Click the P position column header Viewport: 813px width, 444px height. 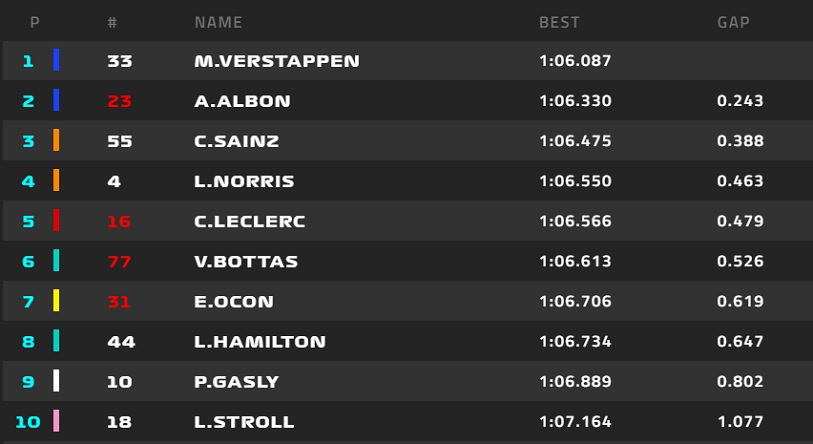(35, 22)
